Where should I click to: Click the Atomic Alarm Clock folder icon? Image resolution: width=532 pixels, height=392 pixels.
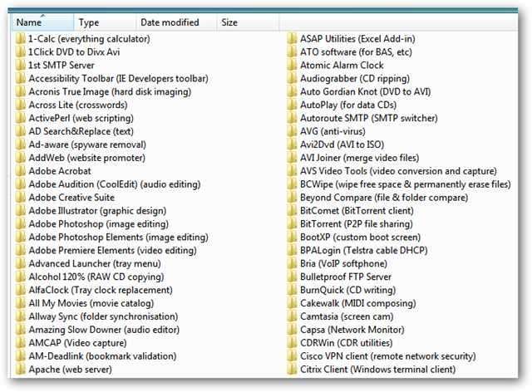tap(292, 65)
